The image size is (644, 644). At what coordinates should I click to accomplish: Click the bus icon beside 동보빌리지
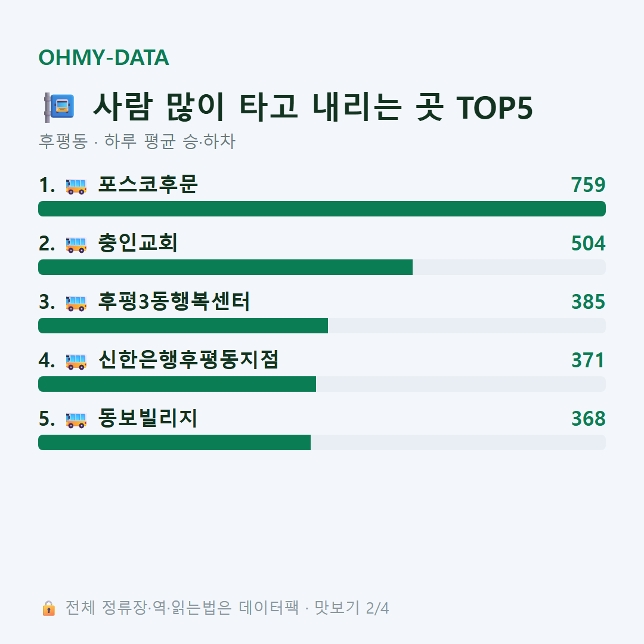point(76,420)
